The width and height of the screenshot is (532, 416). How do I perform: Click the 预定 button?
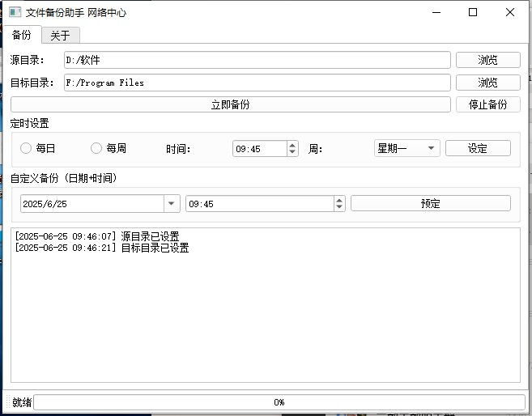tap(430, 204)
